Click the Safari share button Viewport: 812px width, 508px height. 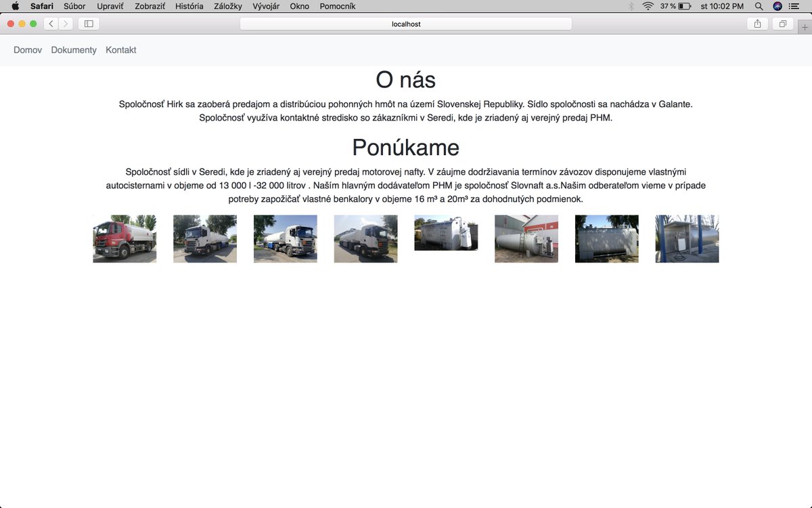pos(757,24)
